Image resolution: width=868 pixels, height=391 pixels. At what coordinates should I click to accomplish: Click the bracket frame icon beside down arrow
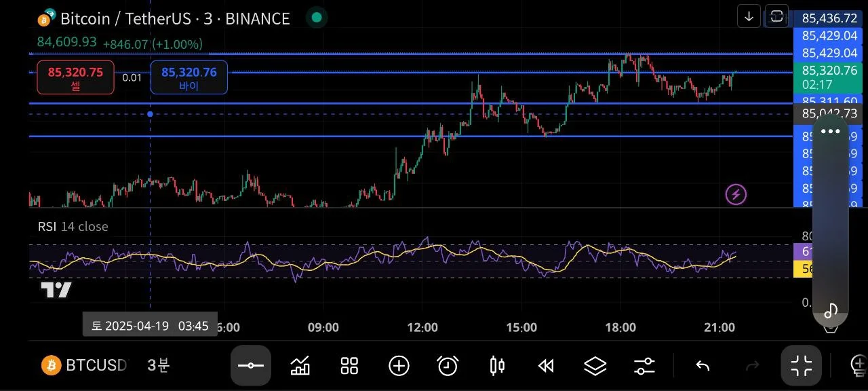click(776, 17)
